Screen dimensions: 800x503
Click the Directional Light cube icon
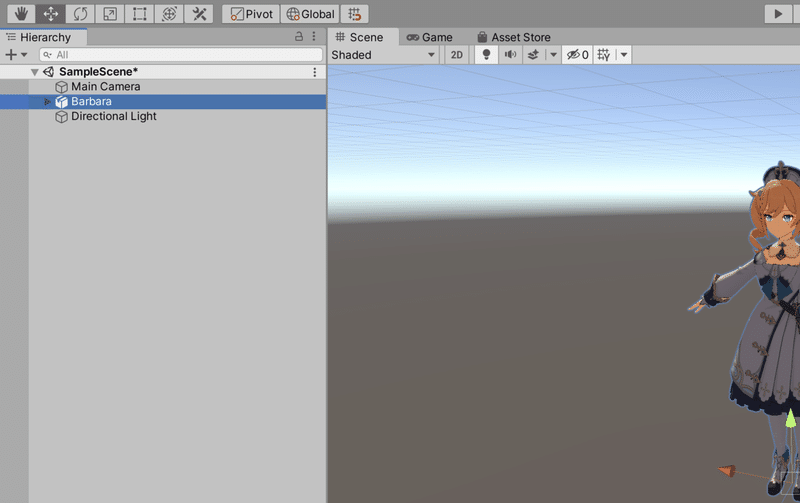[61, 117]
